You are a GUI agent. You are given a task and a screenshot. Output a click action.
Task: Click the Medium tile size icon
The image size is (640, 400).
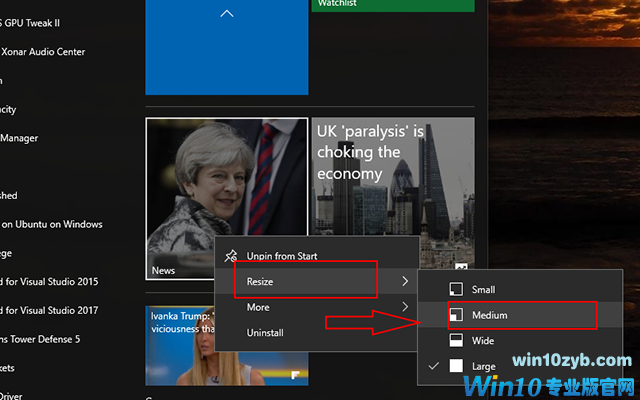[456, 315]
